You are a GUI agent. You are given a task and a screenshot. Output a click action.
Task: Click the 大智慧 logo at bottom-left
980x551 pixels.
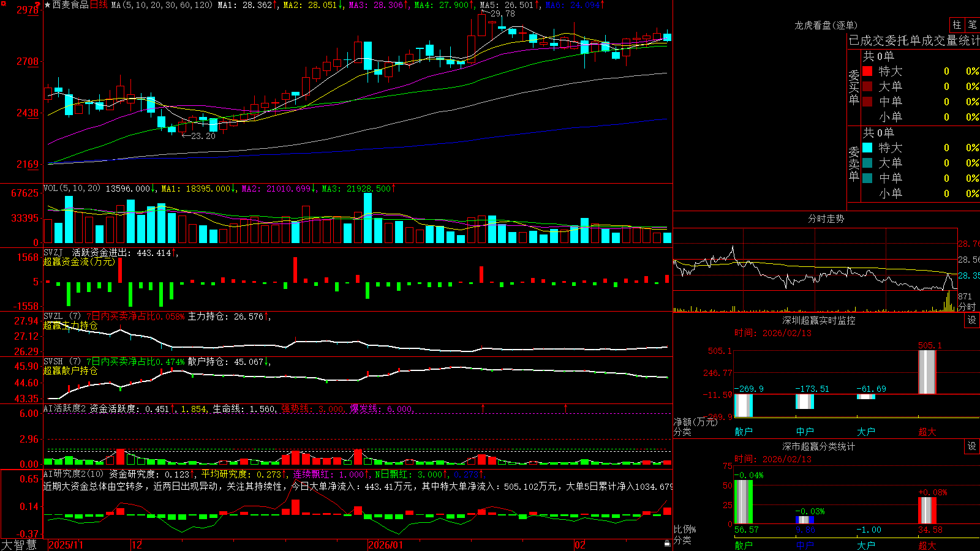pyautogui.click(x=19, y=545)
